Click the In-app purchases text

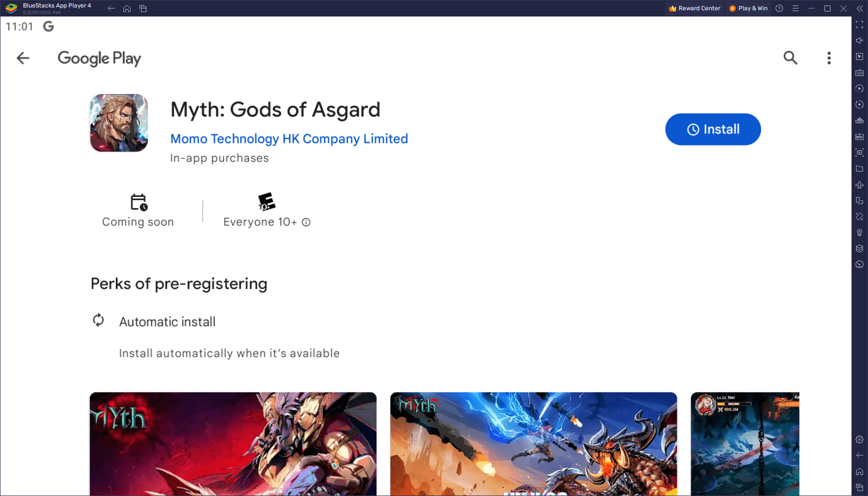point(219,158)
